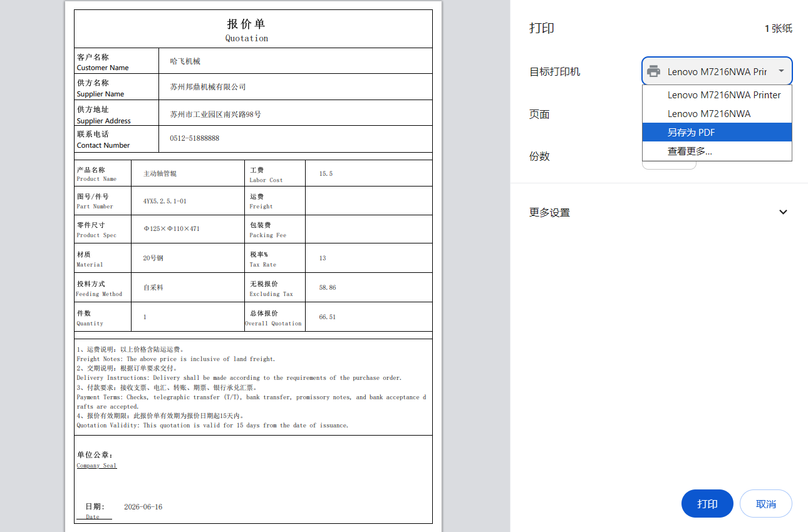The height and width of the screenshot is (532, 808).
Task: Click the printer icon in destination field
Action: [654, 71]
